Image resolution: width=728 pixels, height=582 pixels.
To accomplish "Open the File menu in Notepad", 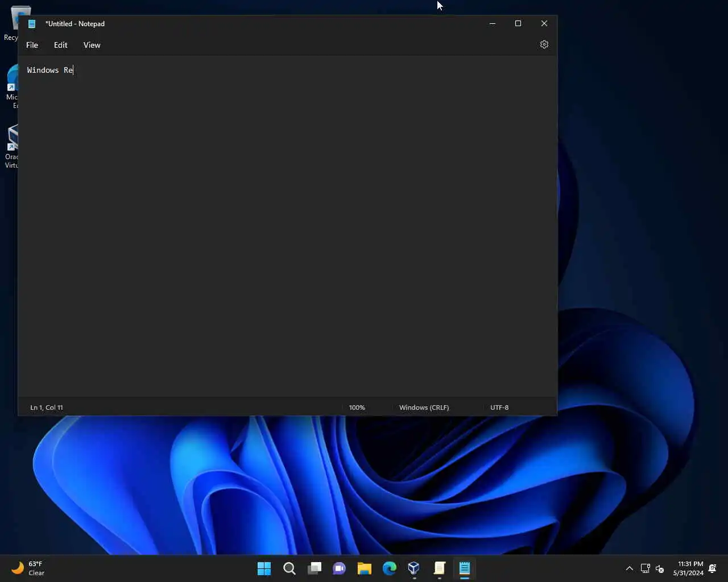I will click(x=32, y=45).
